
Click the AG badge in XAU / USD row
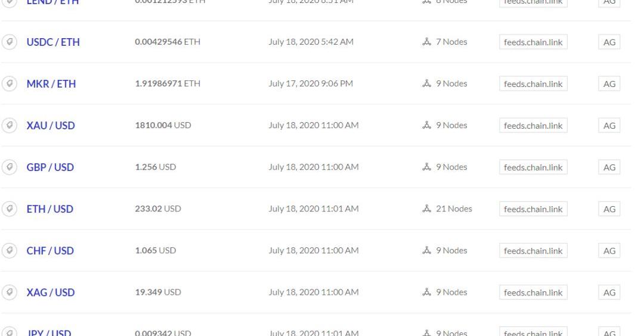pos(609,126)
